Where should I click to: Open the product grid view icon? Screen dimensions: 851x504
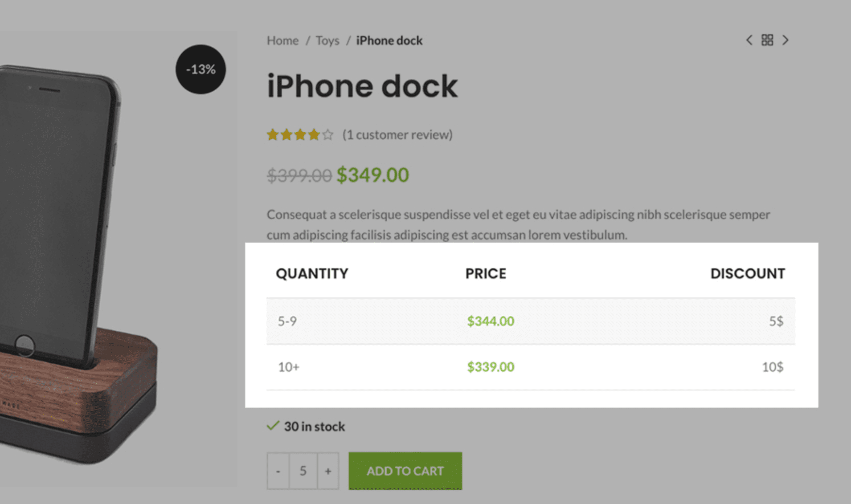click(x=767, y=40)
